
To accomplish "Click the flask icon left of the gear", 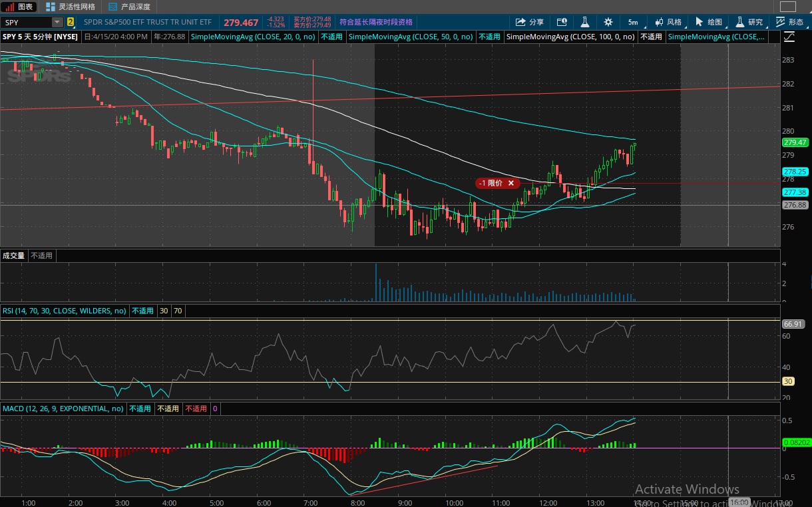I will point(585,22).
